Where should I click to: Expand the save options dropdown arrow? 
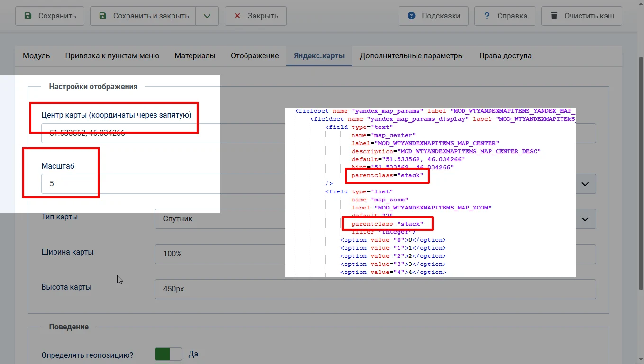coord(207,16)
